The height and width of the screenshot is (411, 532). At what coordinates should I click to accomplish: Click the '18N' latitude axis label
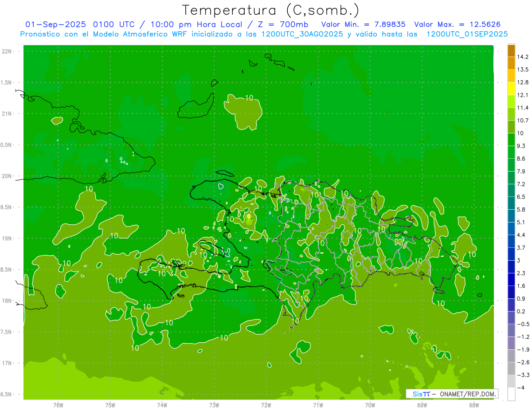coord(7,301)
